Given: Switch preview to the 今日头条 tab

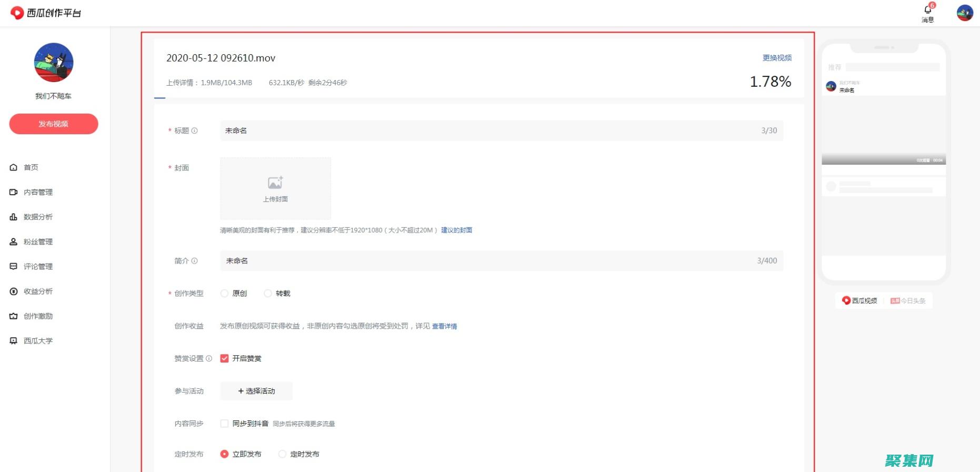Looking at the screenshot, I should tap(908, 300).
